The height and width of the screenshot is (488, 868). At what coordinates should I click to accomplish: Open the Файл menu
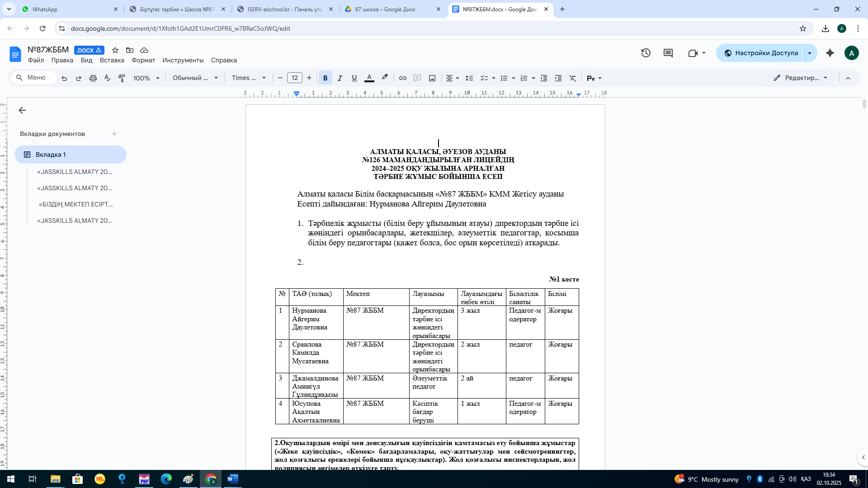(x=36, y=60)
